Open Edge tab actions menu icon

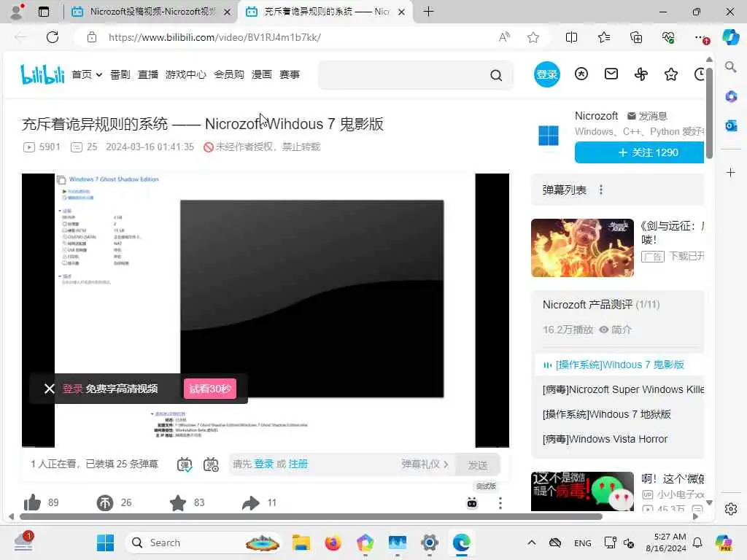(x=43, y=12)
